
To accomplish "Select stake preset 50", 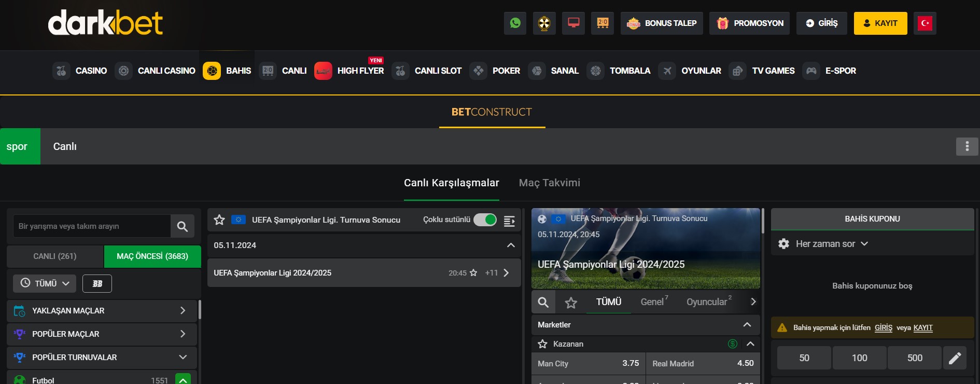I will point(804,358).
